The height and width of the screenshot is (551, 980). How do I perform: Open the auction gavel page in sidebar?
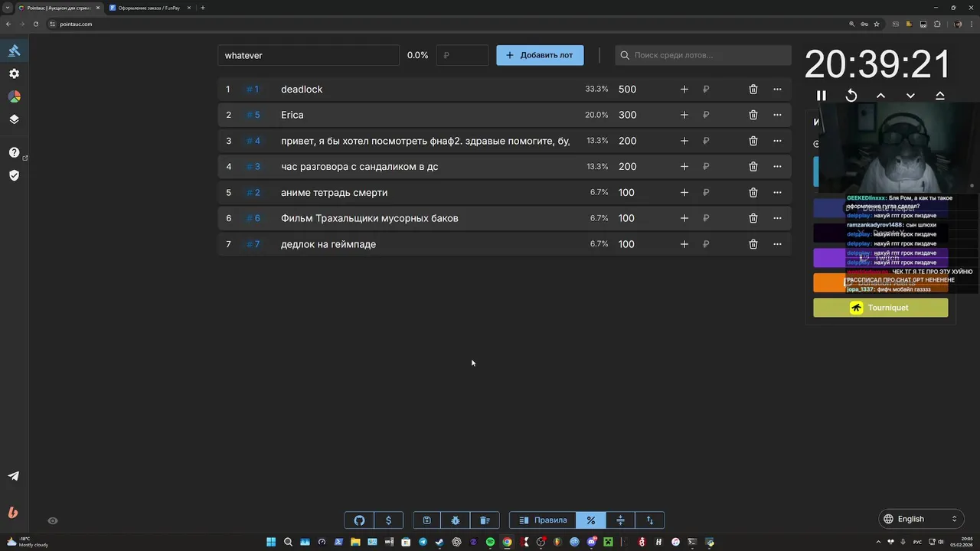pos(14,51)
